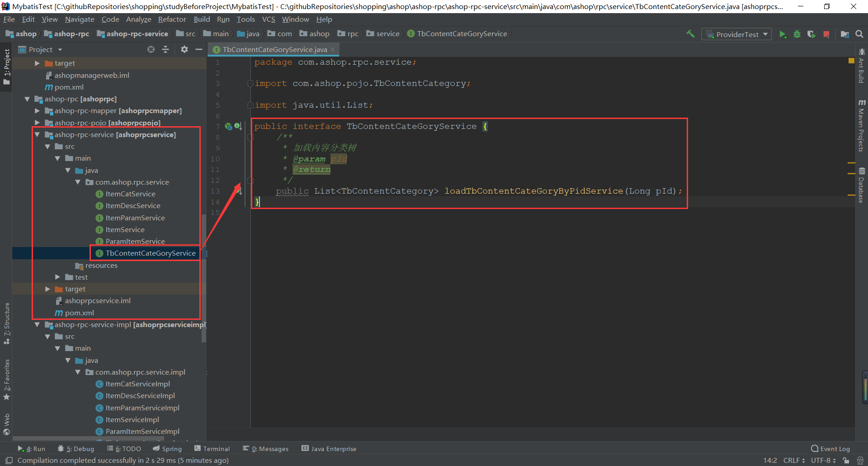Expand the ashop-rpc-mapper module
Viewport: 868px width, 466px height.
coord(38,111)
